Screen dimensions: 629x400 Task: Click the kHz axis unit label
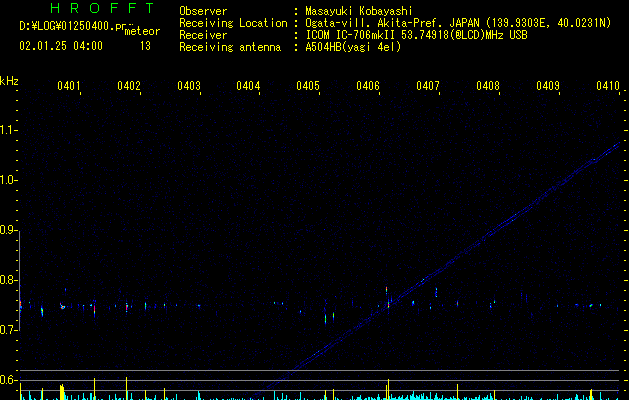click(9, 81)
